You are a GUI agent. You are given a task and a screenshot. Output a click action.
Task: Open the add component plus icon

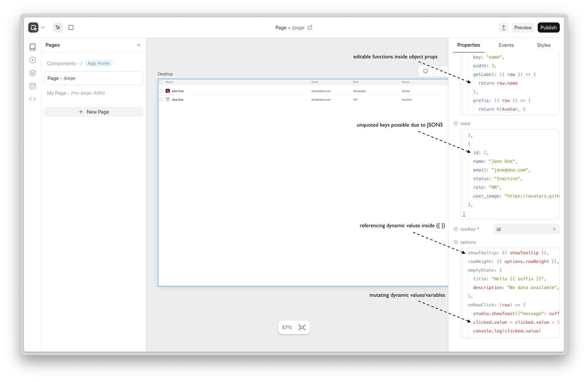[x=33, y=60]
